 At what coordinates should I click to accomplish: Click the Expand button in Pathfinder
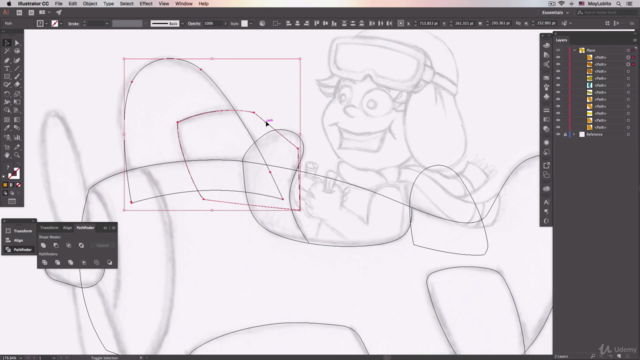102,245
